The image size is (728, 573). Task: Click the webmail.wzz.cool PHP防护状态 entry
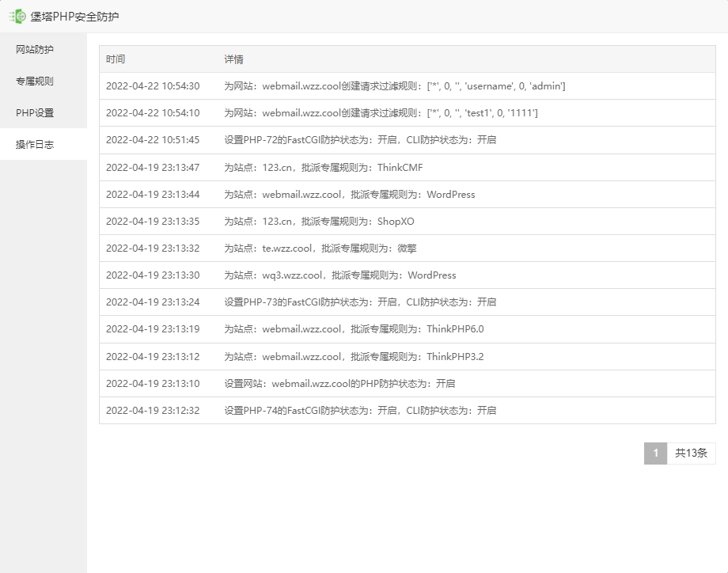tap(339, 383)
